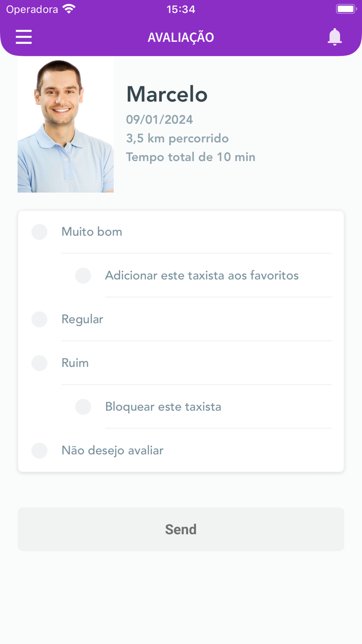Screen dimensions: 362x644
Task: Click the driver name "Marcelo"
Action: [x=167, y=95]
